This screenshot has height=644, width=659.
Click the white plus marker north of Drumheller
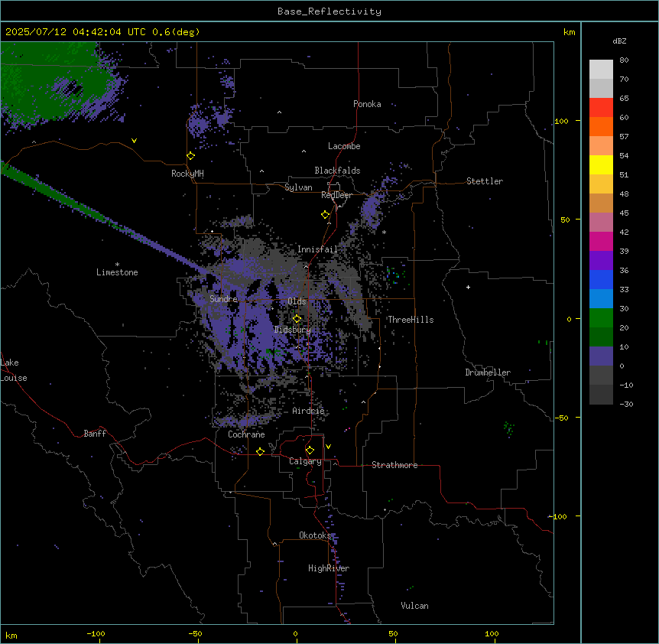(x=468, y=287)
